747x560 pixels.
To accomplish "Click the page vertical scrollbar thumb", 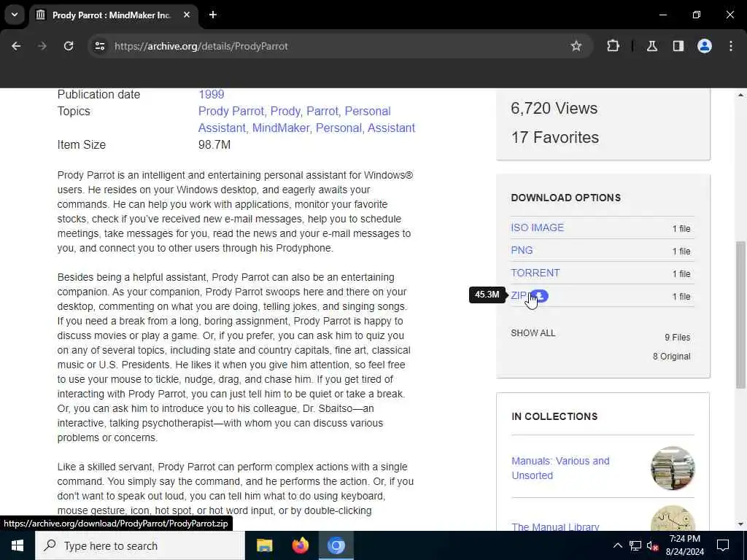I will [740, 314].
